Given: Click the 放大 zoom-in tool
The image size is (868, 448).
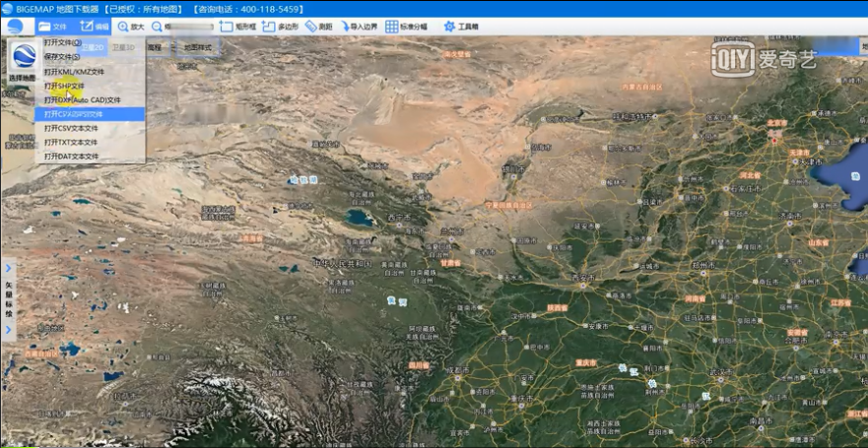Looking at the screenshot, I should coord(131,27).
